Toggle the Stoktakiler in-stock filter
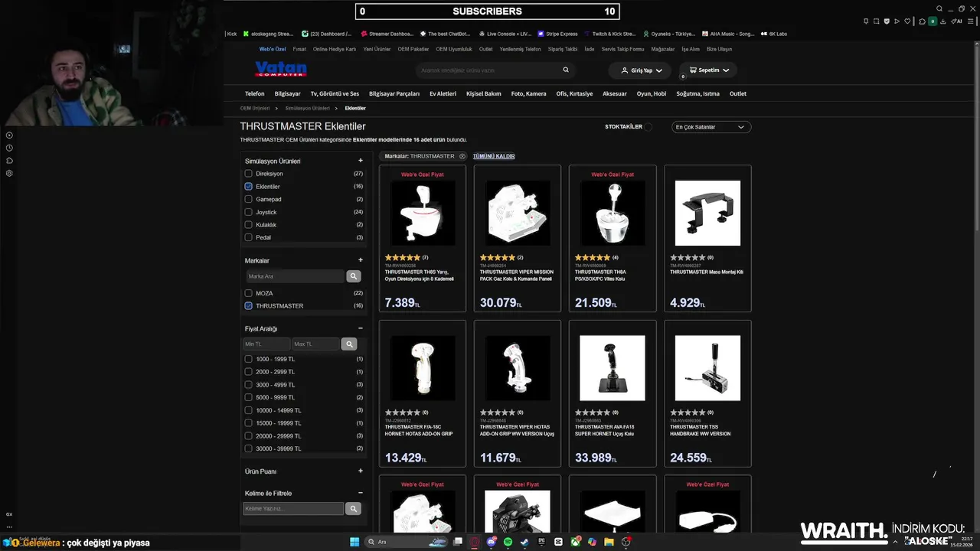The height and width of the screenshot is (551, 980). [648, 127]
